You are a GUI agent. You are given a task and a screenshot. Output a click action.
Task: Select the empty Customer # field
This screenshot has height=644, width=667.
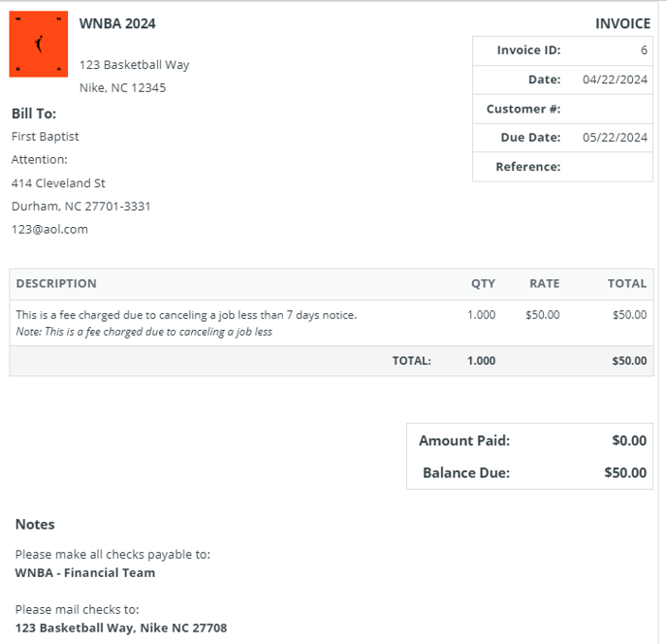pyautogui.click(x=607, y=109)
